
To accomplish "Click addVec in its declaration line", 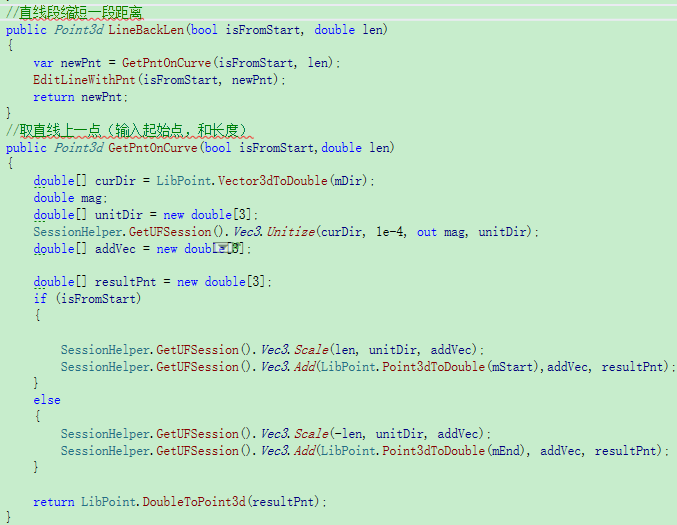I will [x=115, y=249].
